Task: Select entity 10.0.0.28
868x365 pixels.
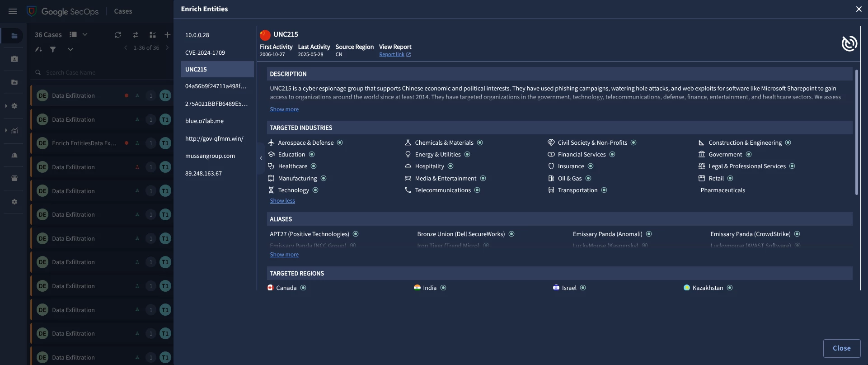Action: click(217, 35)
